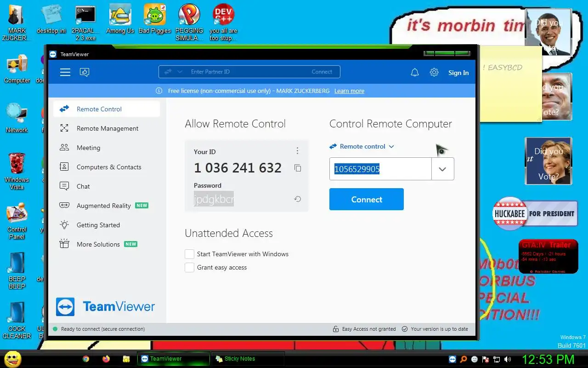Open the partner ID history dropdown arrow
This screenshot has height=368, width=588.
442,169
